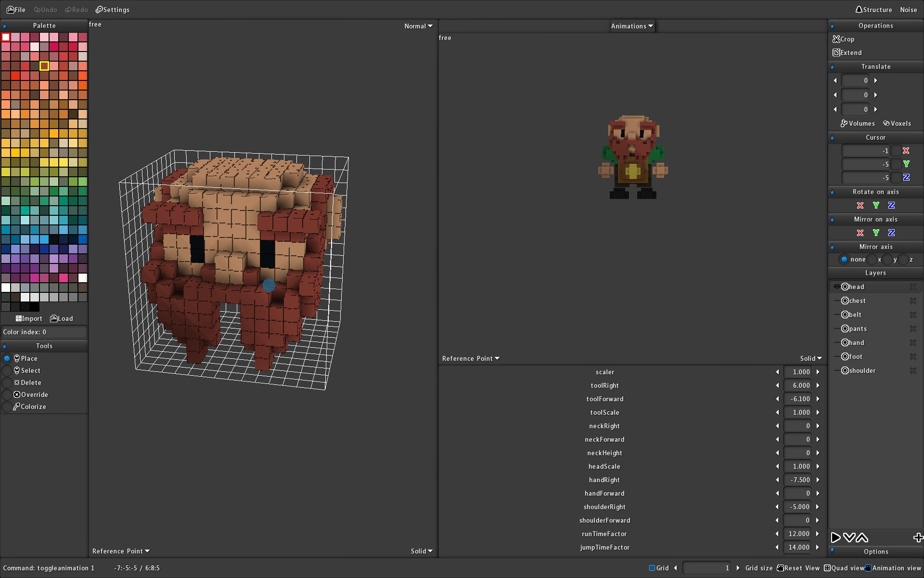Pick the yellow-outlined brown palette swatch

pyautogui.click(x=44, y=66)
